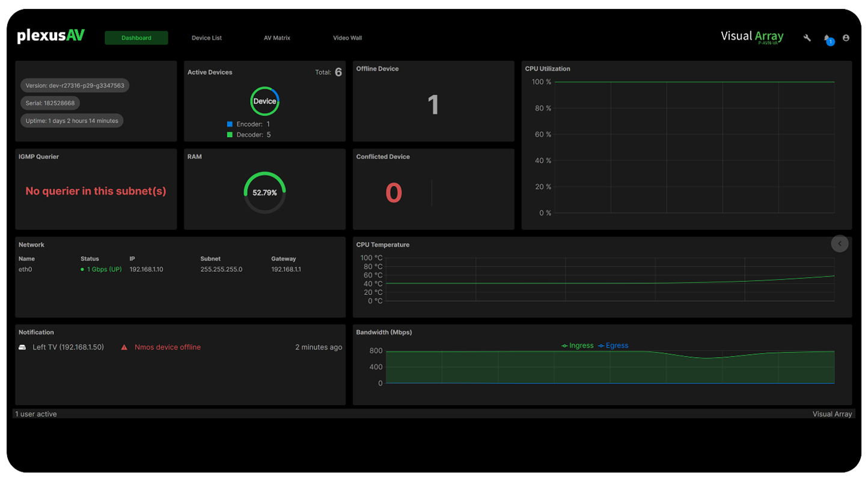This screenshot has width=868, height=500.
Task: Toggle the Ingress legend series
Action: tap(577, 345)
